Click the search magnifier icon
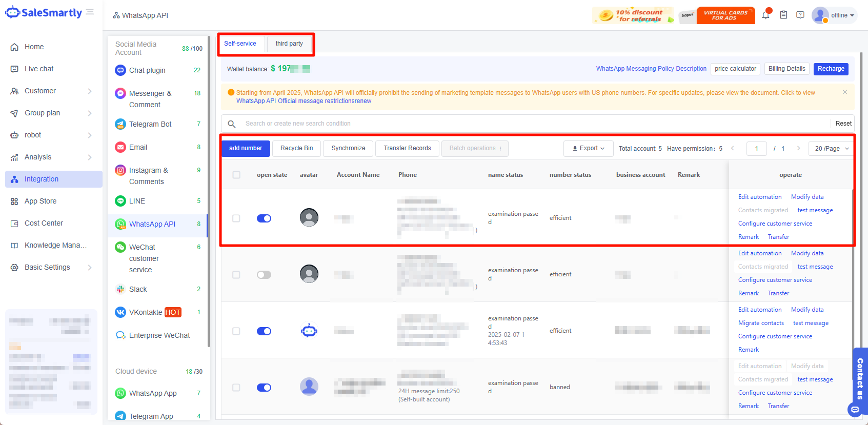The height and width of the screenshot is (425, 868). (232, 124)
